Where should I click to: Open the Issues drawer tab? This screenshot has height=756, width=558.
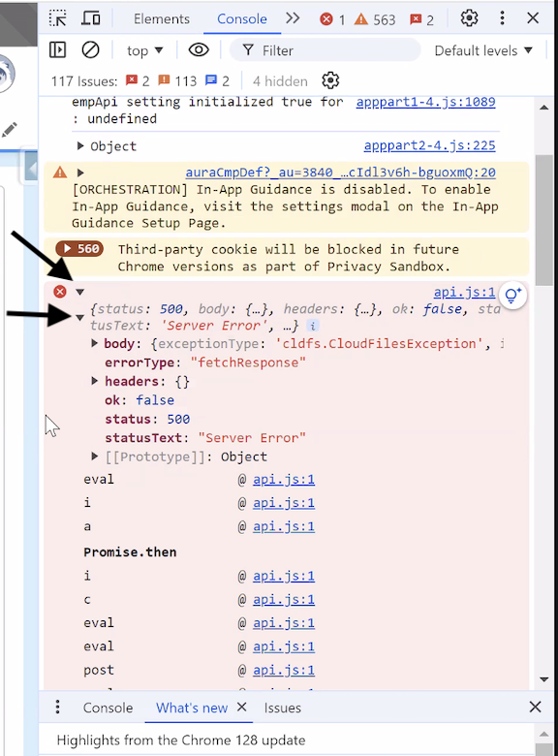pyautogui.click(x=282, y=708)
